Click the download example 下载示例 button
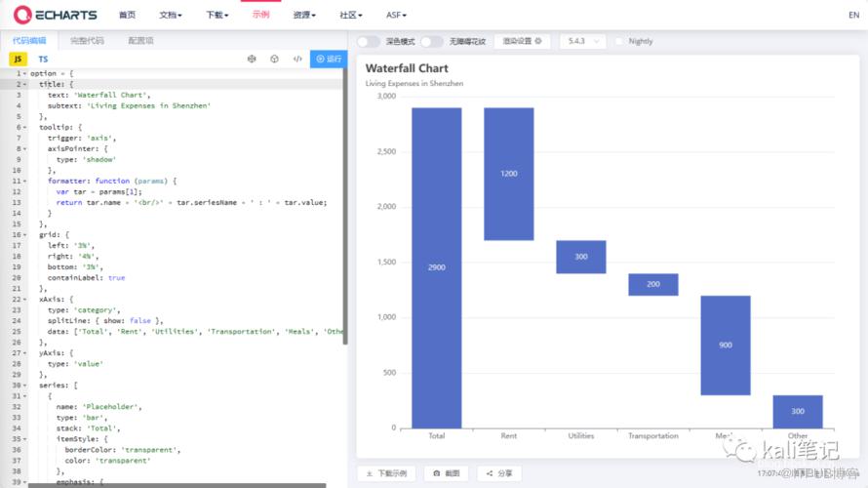Image resolution: width=868 pixels, height=488 pixels. (386, 473)
